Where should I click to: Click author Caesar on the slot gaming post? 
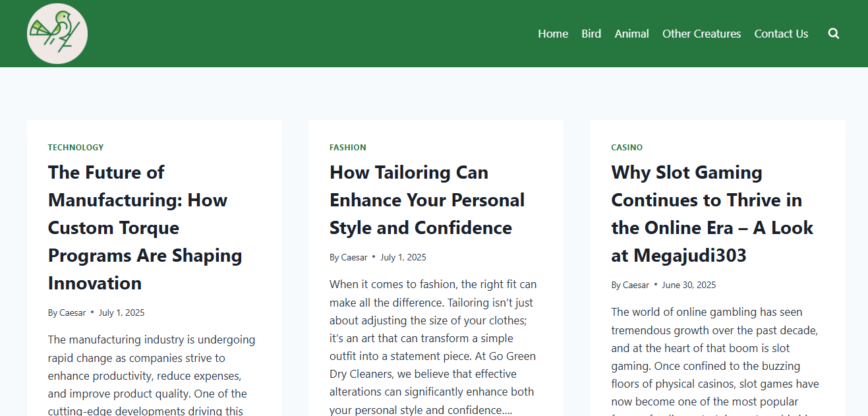[636, 285]
